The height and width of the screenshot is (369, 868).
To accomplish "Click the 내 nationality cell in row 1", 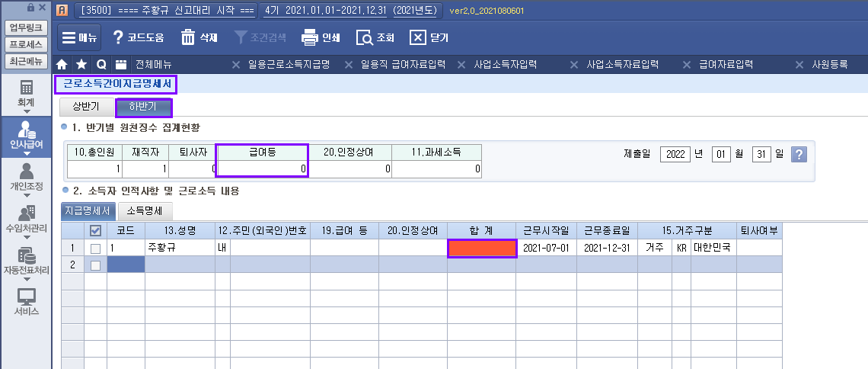I will point(222,248).
